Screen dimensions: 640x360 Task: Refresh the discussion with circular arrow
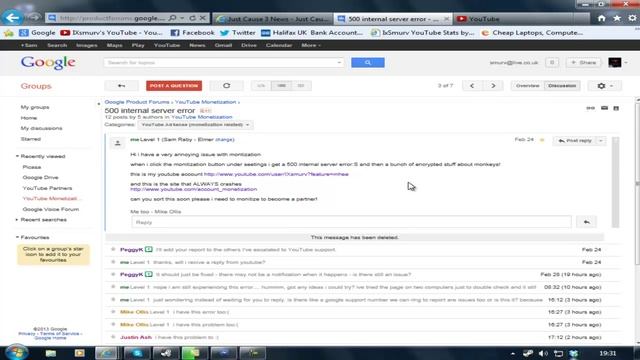(x=227, y=86)
